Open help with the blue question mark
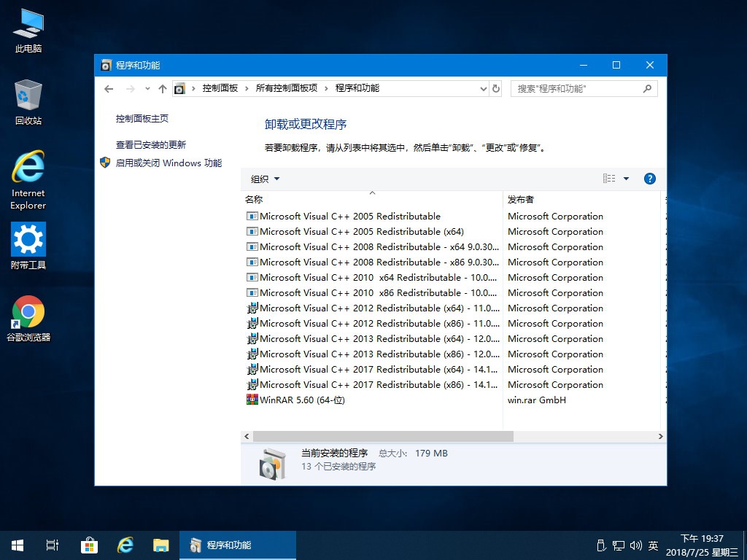The width and height of the screenshot is (747, 560). pos(650,179)
